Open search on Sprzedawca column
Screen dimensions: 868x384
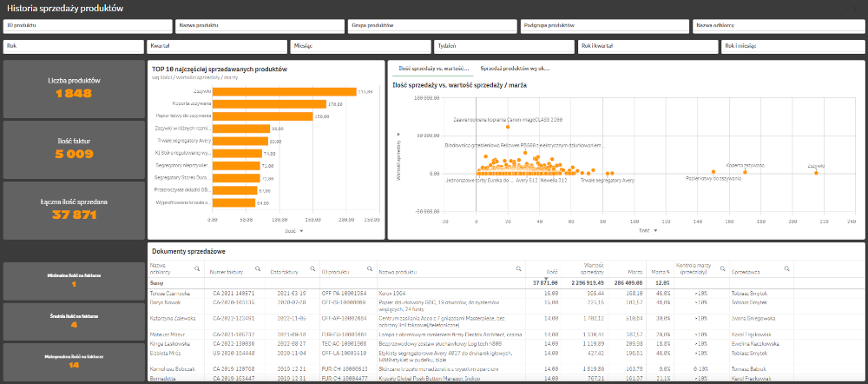[x=786, y=268]
